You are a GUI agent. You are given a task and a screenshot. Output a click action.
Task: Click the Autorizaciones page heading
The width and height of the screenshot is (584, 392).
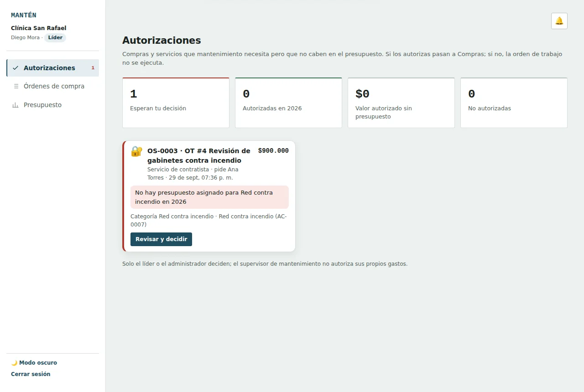coord(162,40)
